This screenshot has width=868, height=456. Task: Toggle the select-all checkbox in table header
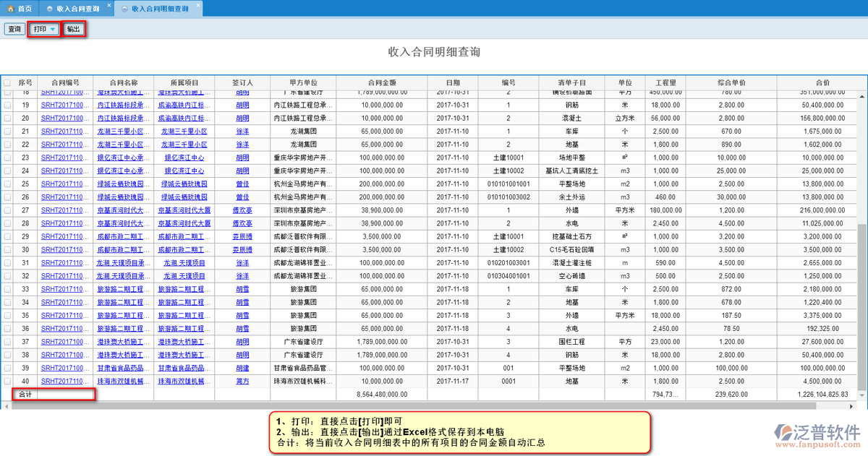[7, 83]
